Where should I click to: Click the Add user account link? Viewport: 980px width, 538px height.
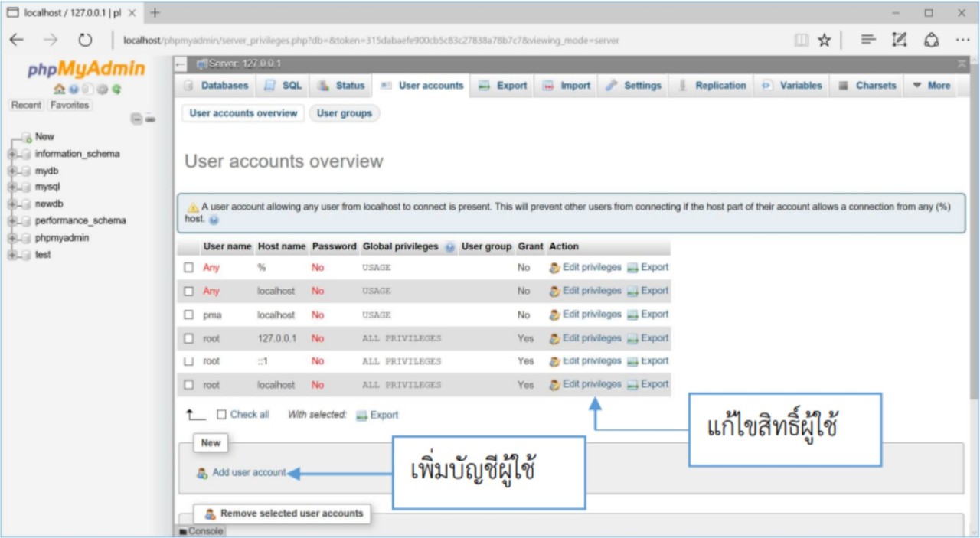pos(249,473)
